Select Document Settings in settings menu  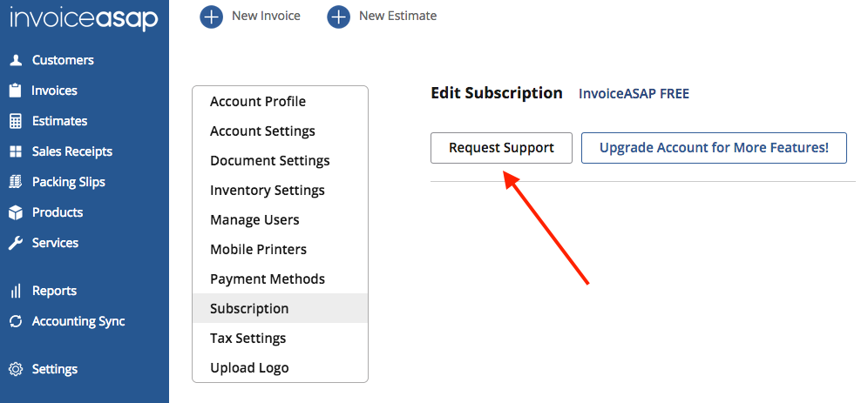pos(269,161)
